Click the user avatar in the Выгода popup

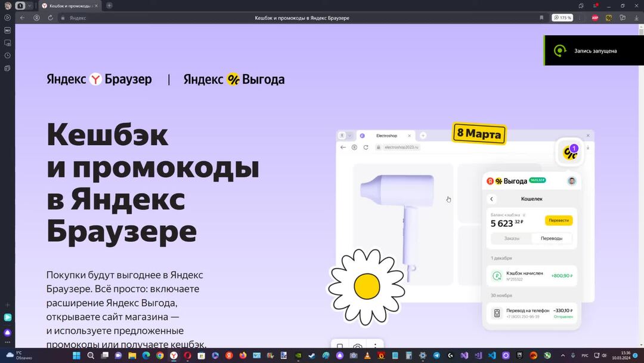click(571, 181)
